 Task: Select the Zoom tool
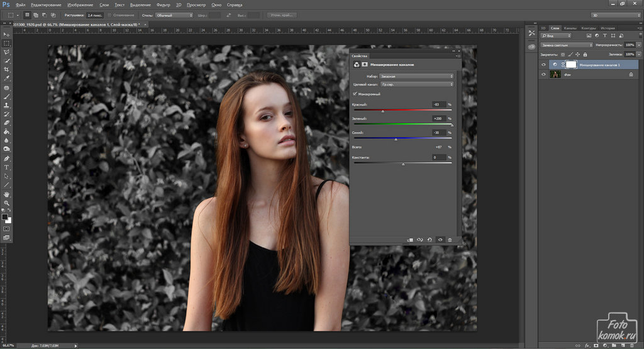(x=6, y=203)
